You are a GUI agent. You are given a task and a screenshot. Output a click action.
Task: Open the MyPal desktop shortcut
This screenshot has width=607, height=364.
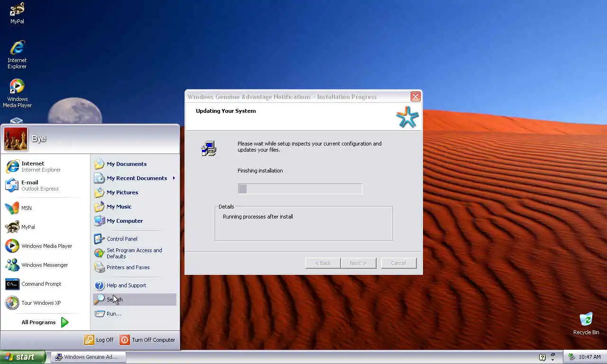click(17, 13)
